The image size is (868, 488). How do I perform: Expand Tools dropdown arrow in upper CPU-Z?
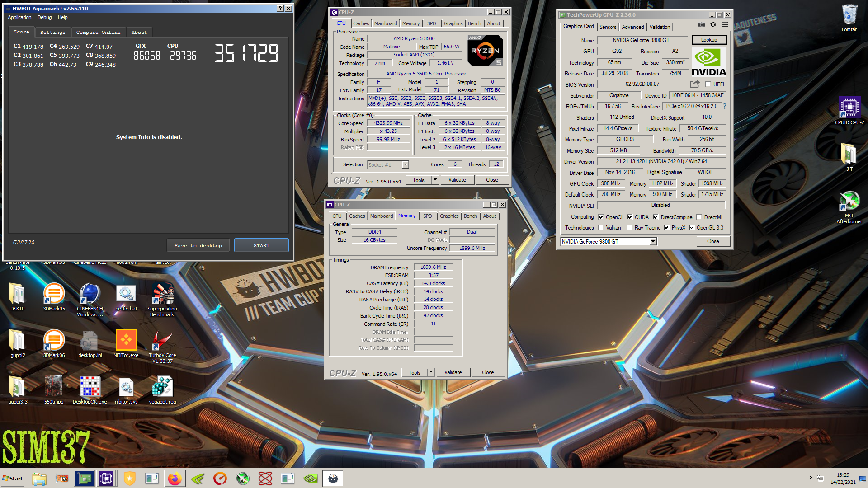point(435,180)
